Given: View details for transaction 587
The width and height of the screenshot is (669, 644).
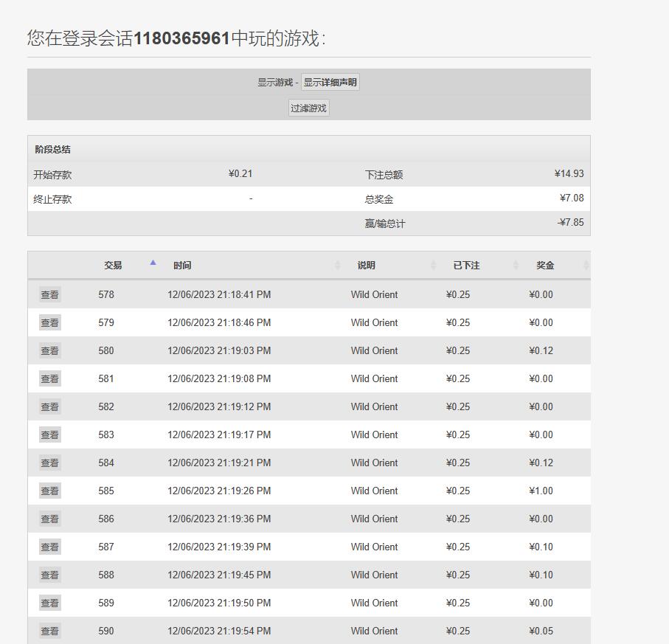Looking at the screenshot, I should tap(49, 547).
